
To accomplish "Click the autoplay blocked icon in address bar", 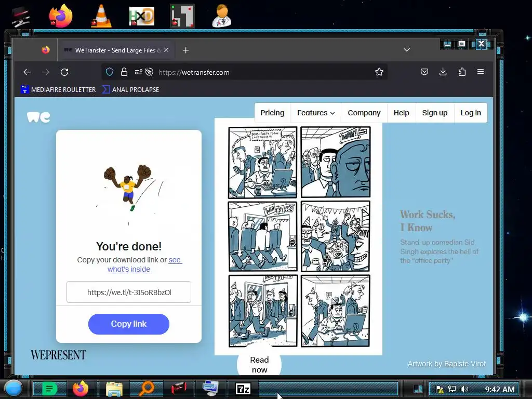I will (x=149, y=72).
